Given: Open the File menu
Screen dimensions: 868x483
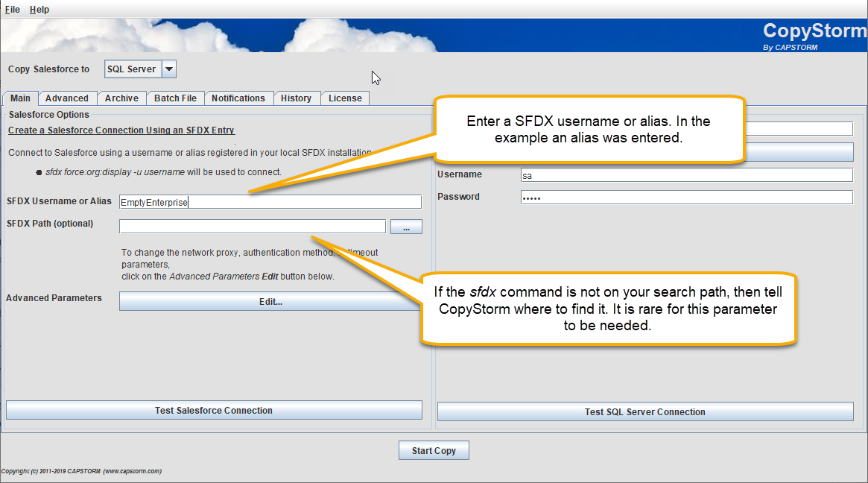Looking at the screenshot, I should (x=12, y=10).
